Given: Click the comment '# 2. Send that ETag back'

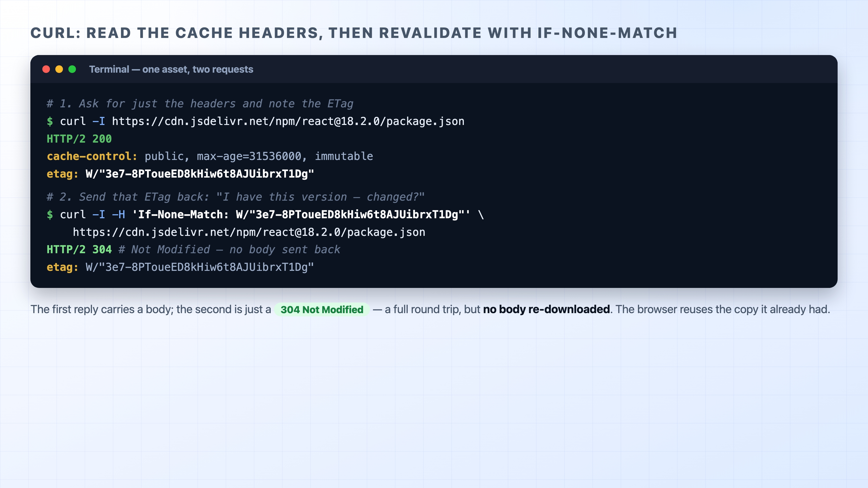Looking at the screenshot, I should [235, 197].
